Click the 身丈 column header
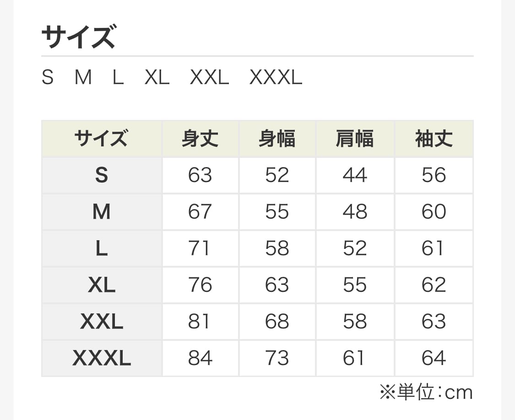 point(200,139)
